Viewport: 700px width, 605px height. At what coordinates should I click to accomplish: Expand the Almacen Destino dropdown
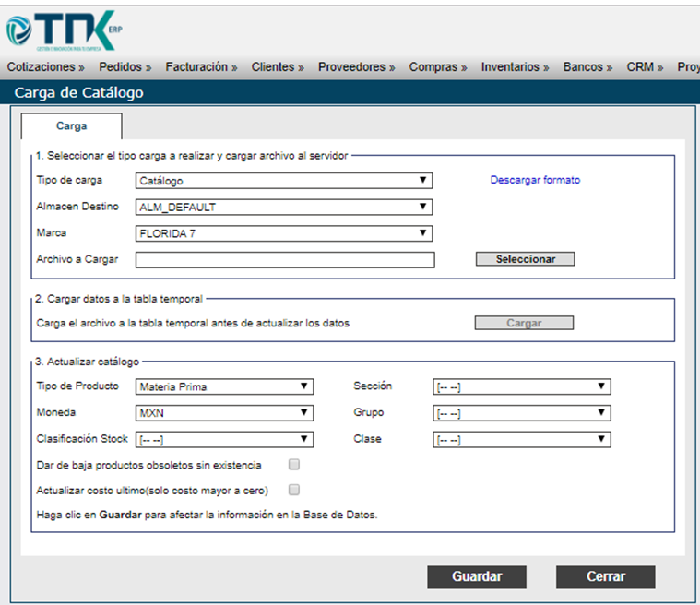(283, 208)
